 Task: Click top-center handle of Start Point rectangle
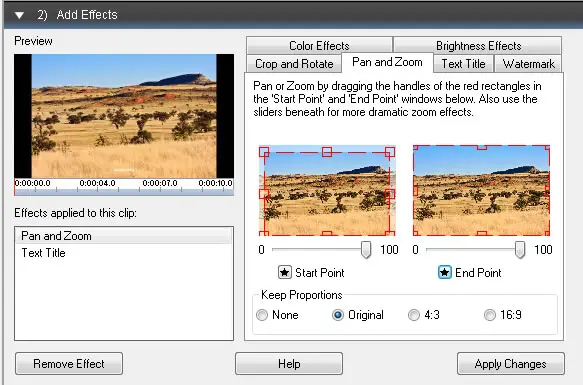click(327, 152)
